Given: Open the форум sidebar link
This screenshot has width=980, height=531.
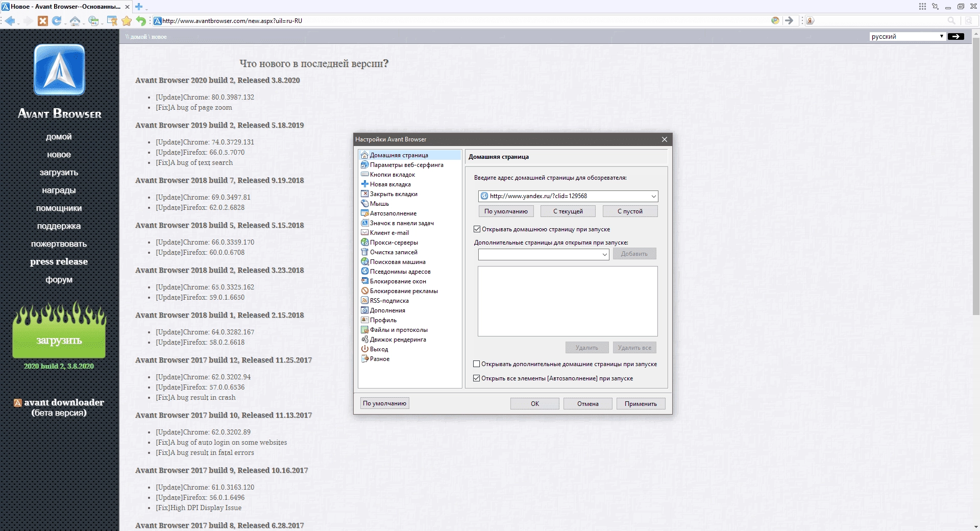Looking at the screenshot, I should pyautogui.click(x=59, y=280).
